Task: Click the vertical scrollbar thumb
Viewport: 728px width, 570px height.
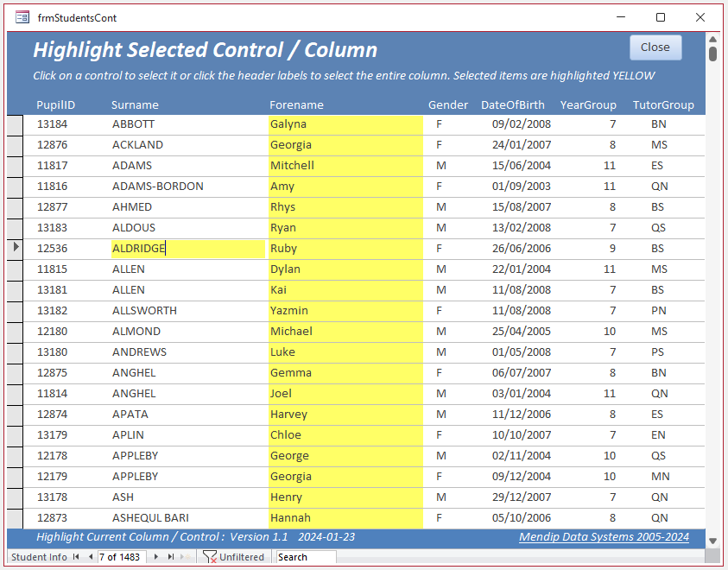Action: click(712, 54)
